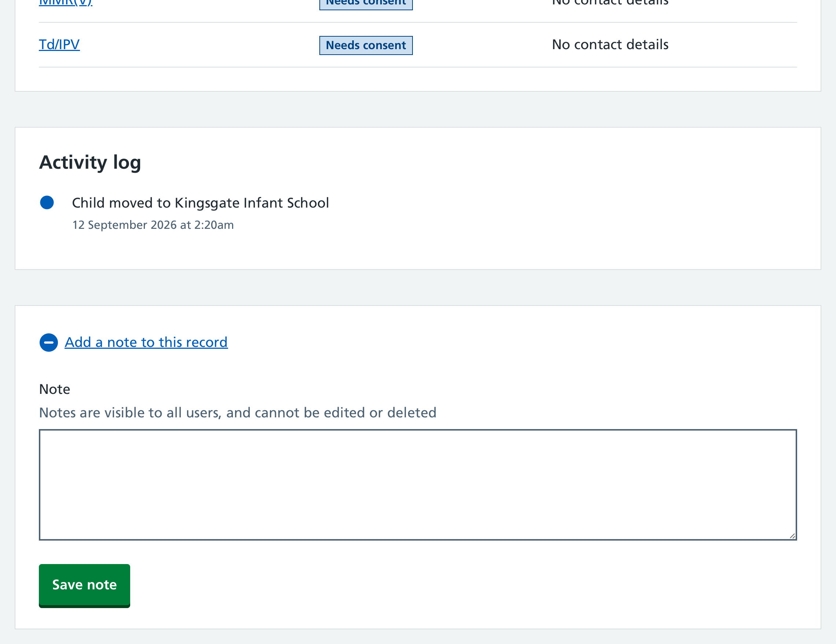Viewport: 836px width, 644px height.
Task: Click the Activity log heading
Action: click(x=90, y=162)
